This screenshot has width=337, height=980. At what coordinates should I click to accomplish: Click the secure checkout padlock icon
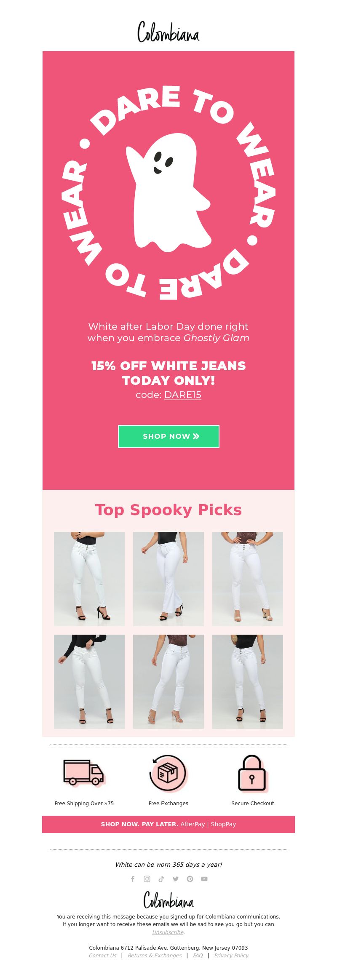click(252, 773)
